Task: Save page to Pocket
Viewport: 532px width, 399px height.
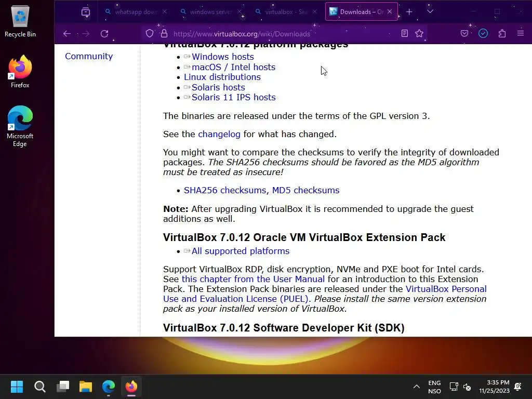Action: [464, 33]
